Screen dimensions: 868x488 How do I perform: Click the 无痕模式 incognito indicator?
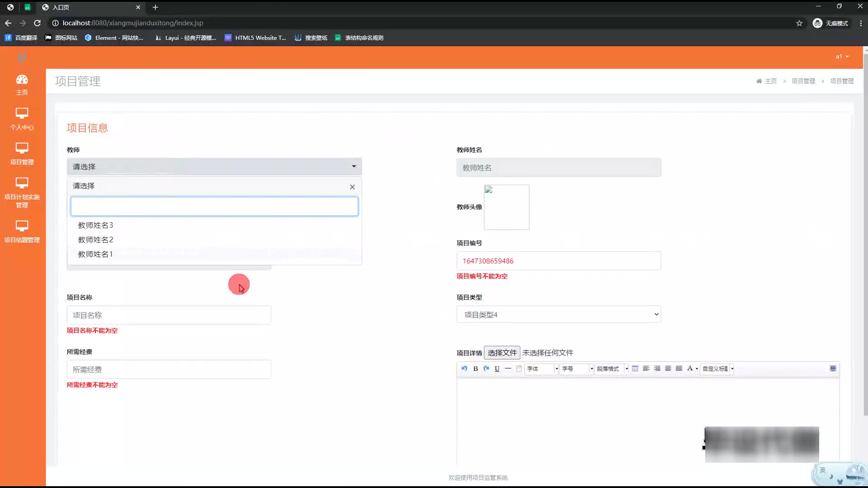[830, 23]
